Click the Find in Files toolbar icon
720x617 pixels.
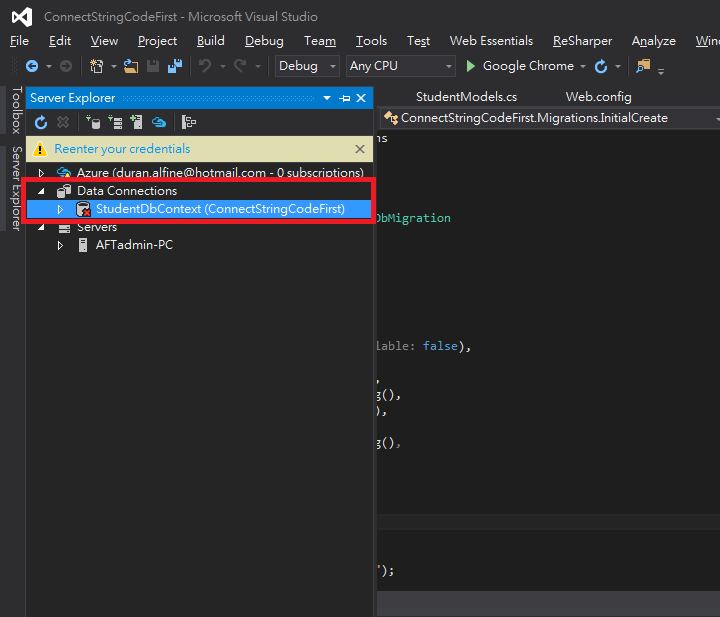[643, 67]
